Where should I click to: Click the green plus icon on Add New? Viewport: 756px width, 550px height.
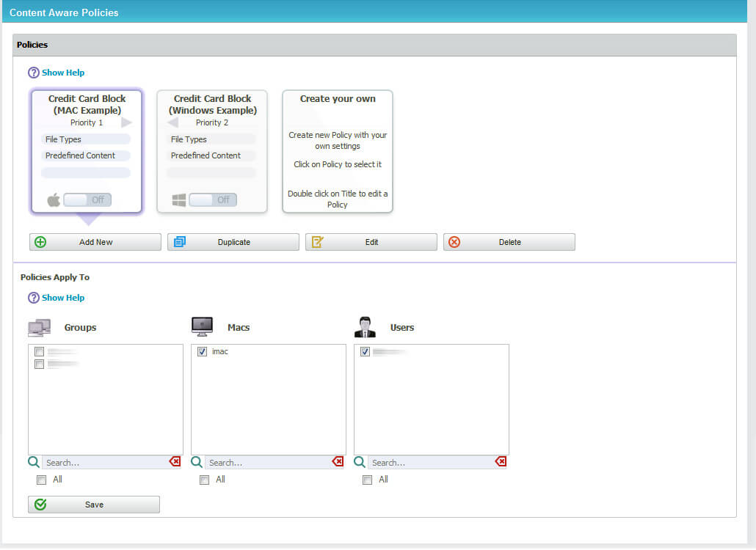pos(40,242)
